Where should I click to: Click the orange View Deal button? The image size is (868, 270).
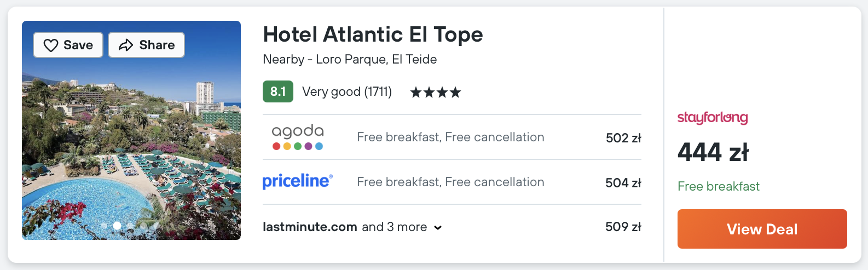(x=762, y=229)
